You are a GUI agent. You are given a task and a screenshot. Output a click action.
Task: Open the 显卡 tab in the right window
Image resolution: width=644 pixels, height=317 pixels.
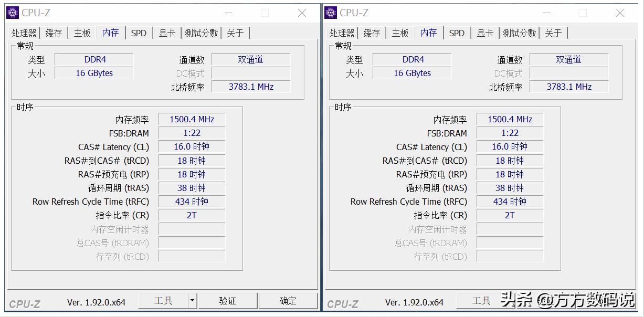pyautogui.click(x=484, y=33)
